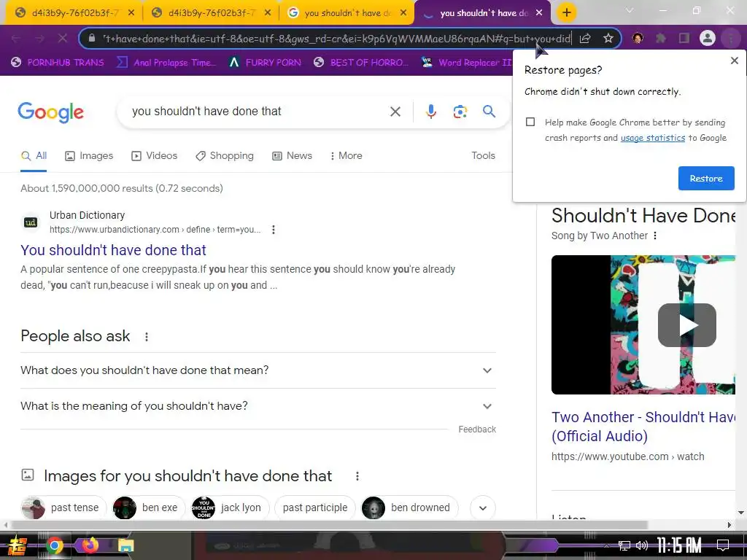Viewport: 747px width, 560px height.
Task: Select the All results tab
Action: pyautogui.click(x=34, y=156)
